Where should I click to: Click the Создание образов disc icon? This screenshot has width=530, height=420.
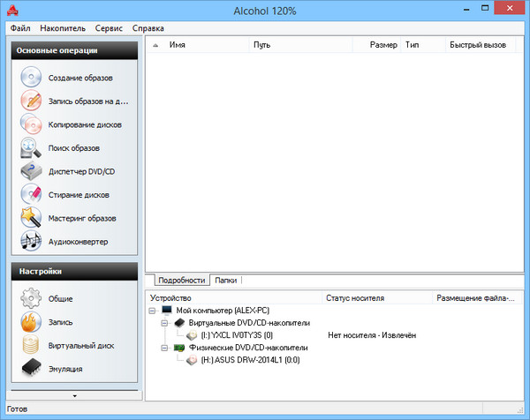pos(32,78)
